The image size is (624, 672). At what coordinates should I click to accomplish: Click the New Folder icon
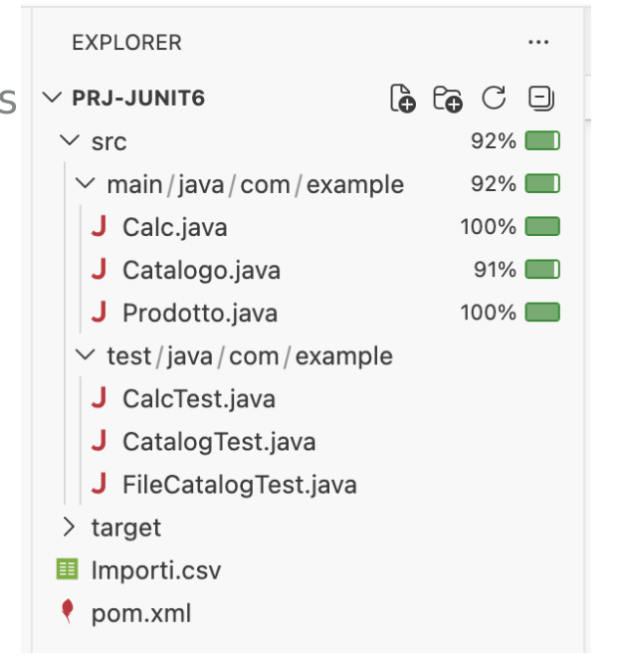[448, 99]
